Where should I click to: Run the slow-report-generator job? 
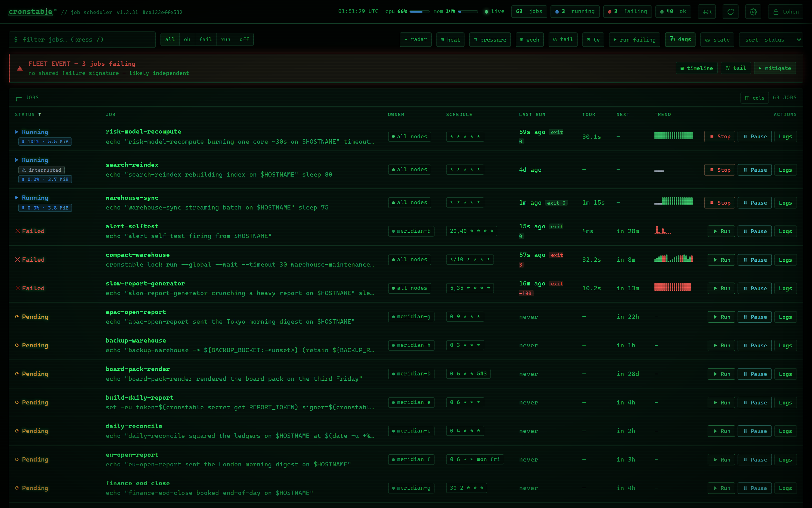click(x=721, y=289)
